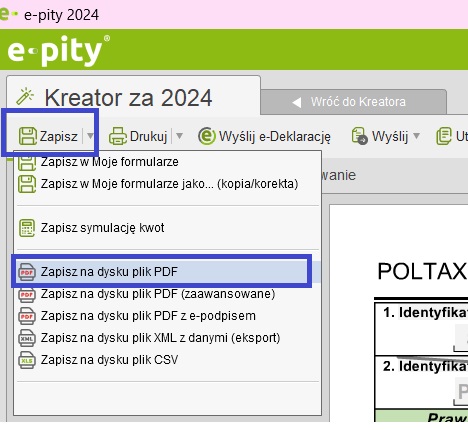Select Zapisz w Moje formularze jako kopia/korekta

pyautogui.click(x=168, y=184)
